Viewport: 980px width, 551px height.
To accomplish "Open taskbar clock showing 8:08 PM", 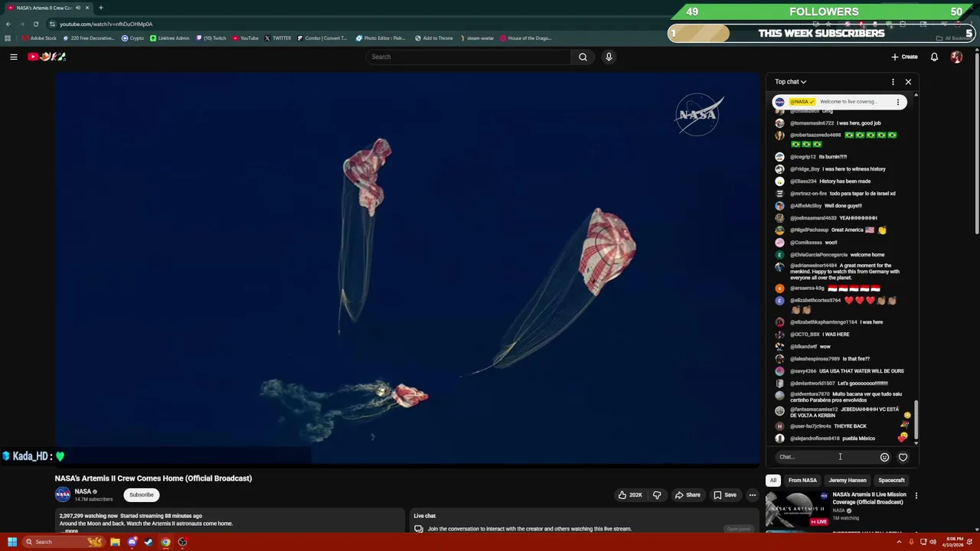I will [x=955, y=542].
